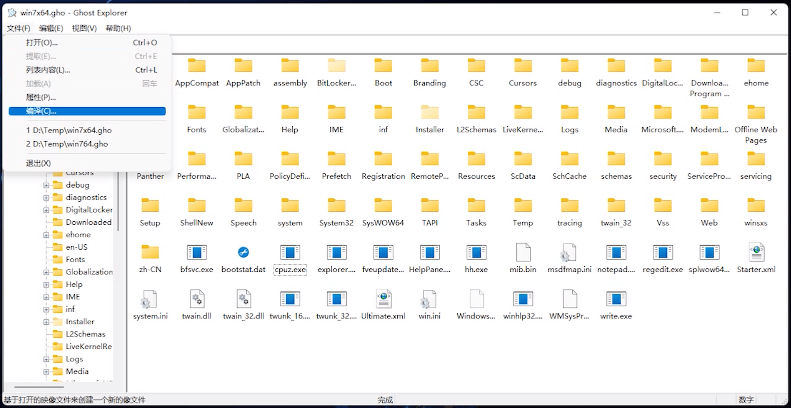This screenshot has height=408, width=791.
Task: Expand the Media tree node
Action: tap(46, 372)
